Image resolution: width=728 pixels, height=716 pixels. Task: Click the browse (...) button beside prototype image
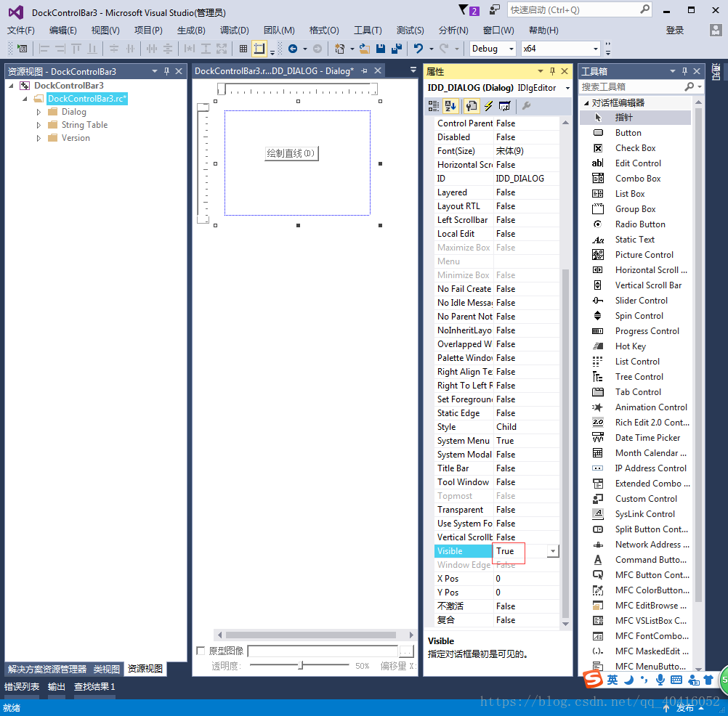(406, 651)
